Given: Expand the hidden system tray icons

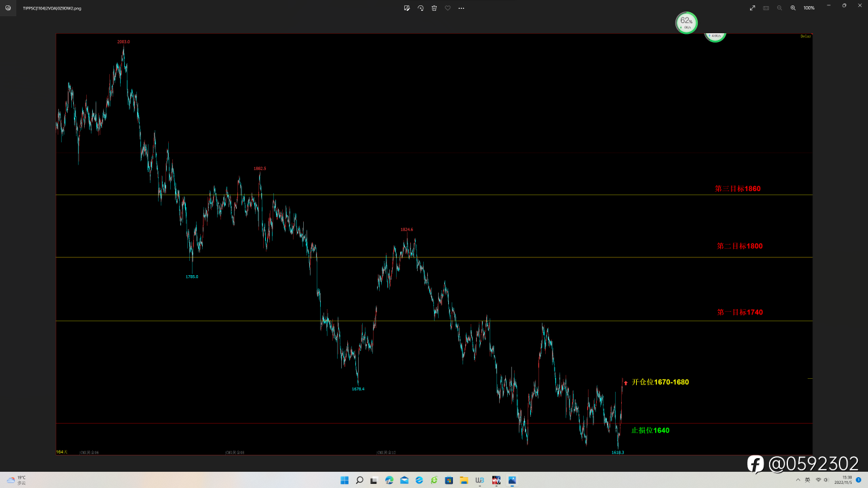Looking at the screenshot, I should (x=798, y=480).
